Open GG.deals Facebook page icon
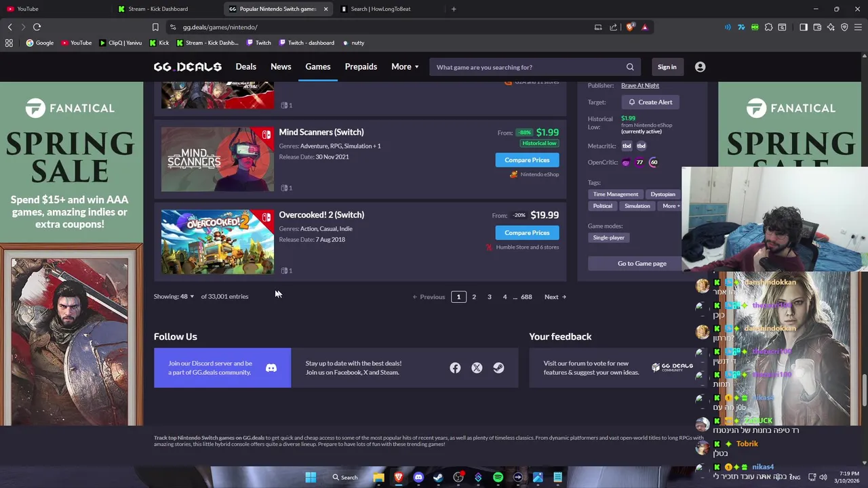The width and height of the screenshot is (868, 488). [455, 368]
